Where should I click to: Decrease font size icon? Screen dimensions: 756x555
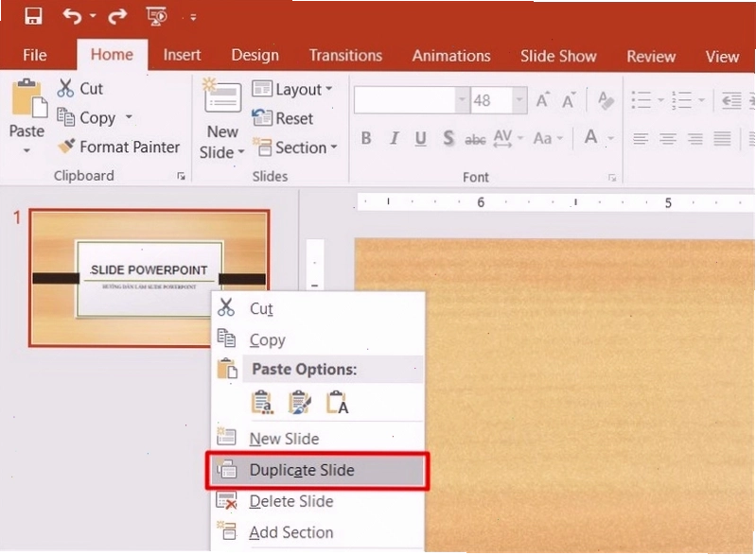[569, 100]
